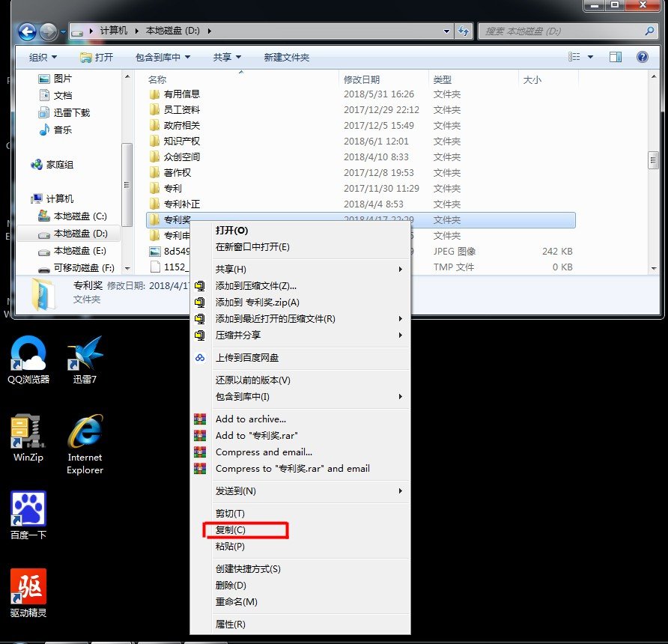Image resolution: width=668 pixels, height=644 pixels.
Task: Click the search 本地磁盘 (D:) input box
Action: pos(562,31)
